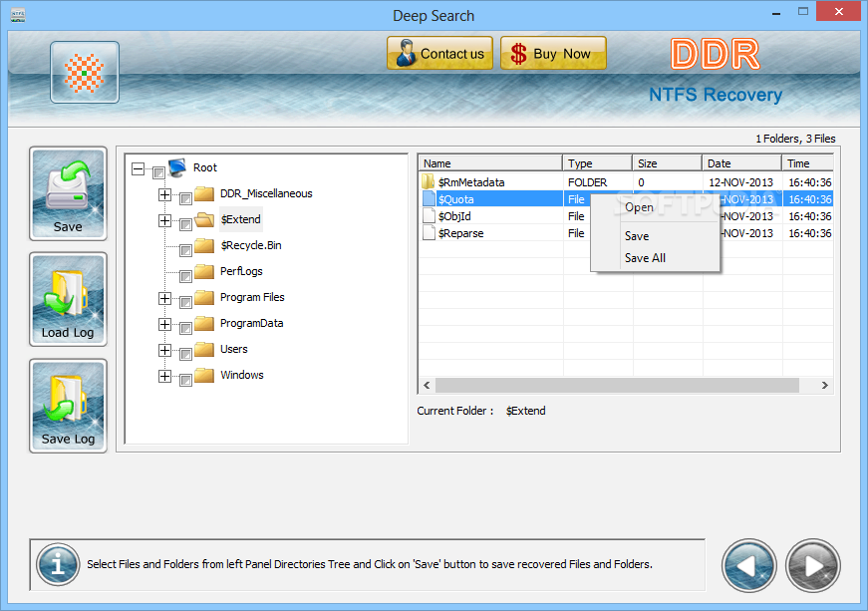The image size is (868, 611).
Task: Click the $Quota file icon
Action: tap(429, 198)
